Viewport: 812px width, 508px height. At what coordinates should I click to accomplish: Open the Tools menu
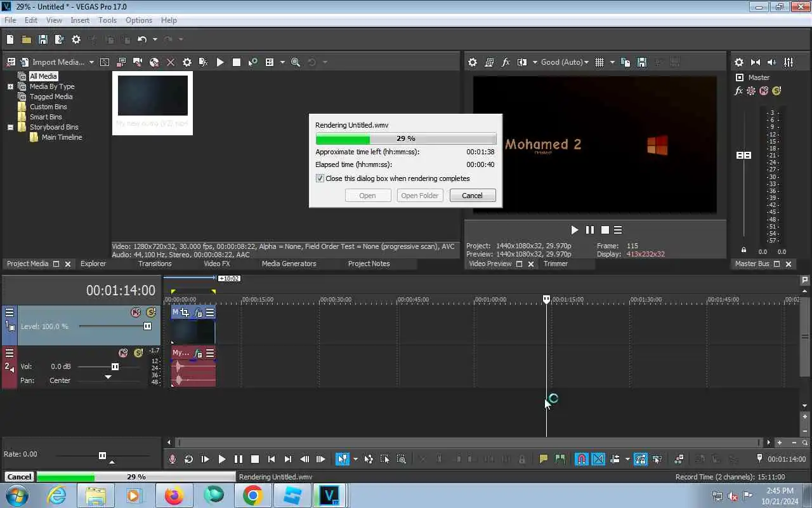(107, 20)
